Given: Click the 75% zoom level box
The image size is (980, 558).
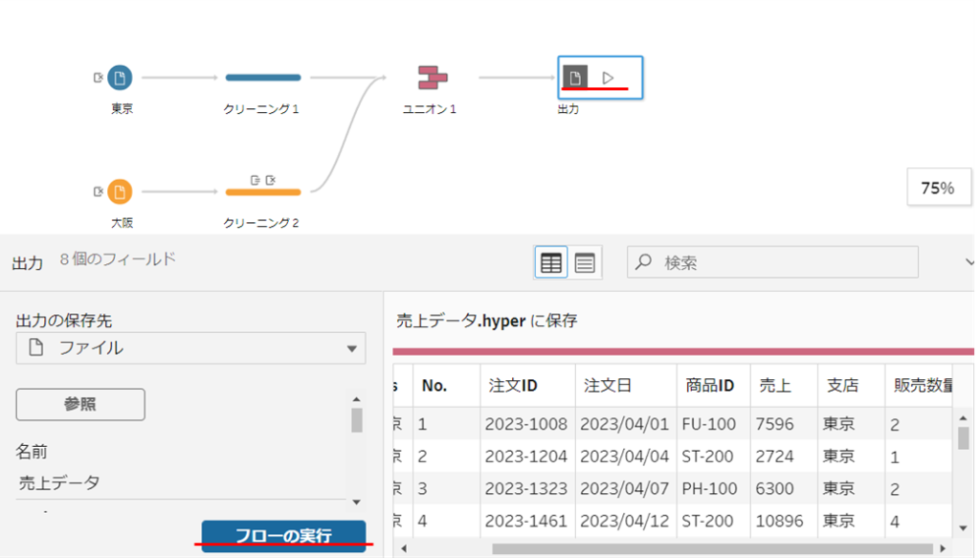Looking at the screenshot, I should click(x=939, y=188).
